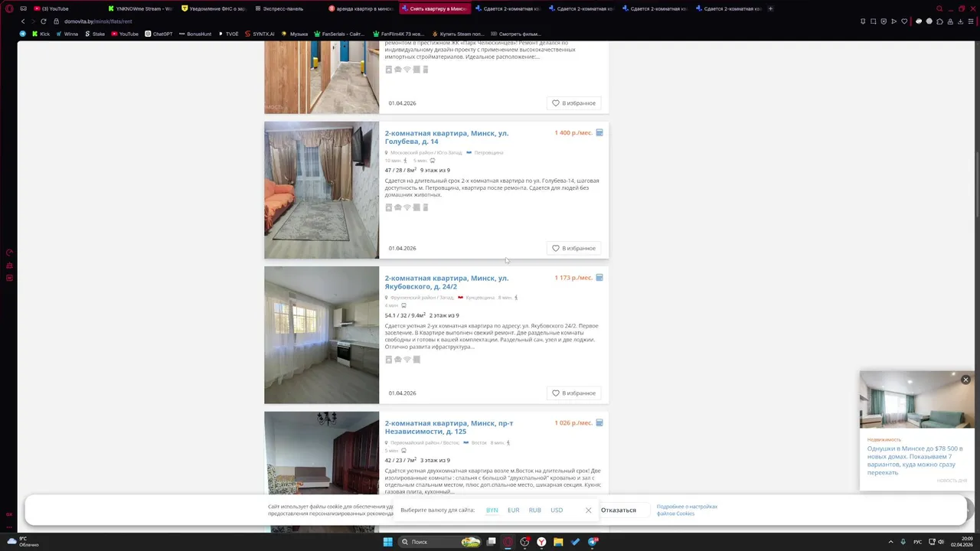Image resolution: width=980 pixels, height=551 pixels.
Task: View photo of Якубовского 24/2 apartment
Action: click(322, 335)
